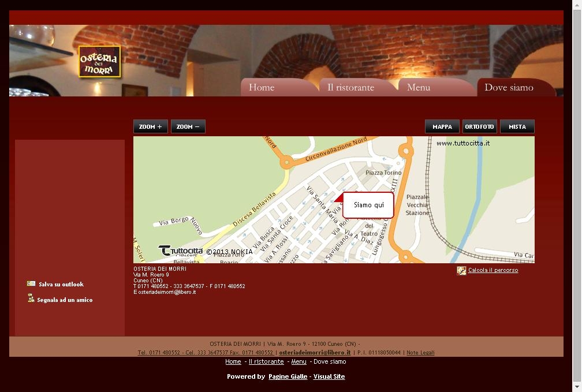Click the Siamo qui map marker bubble

(x=368, y=205)
